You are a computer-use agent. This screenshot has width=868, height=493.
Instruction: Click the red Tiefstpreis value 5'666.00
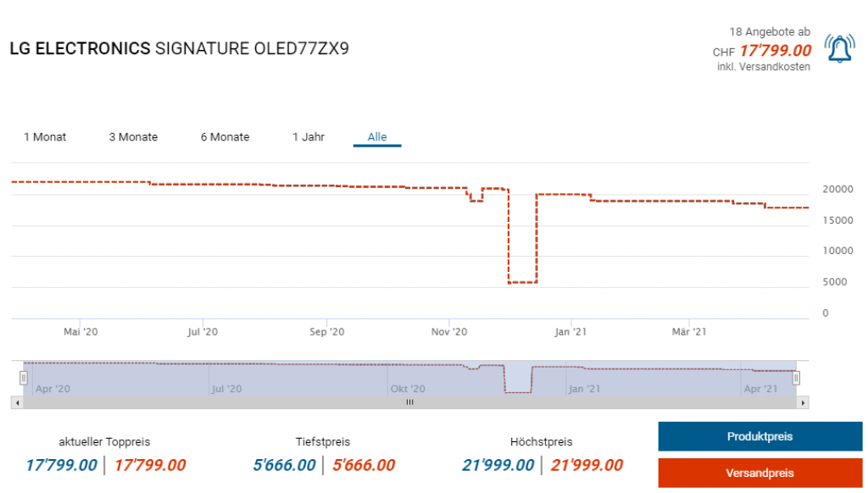click(x=364, y=465)
